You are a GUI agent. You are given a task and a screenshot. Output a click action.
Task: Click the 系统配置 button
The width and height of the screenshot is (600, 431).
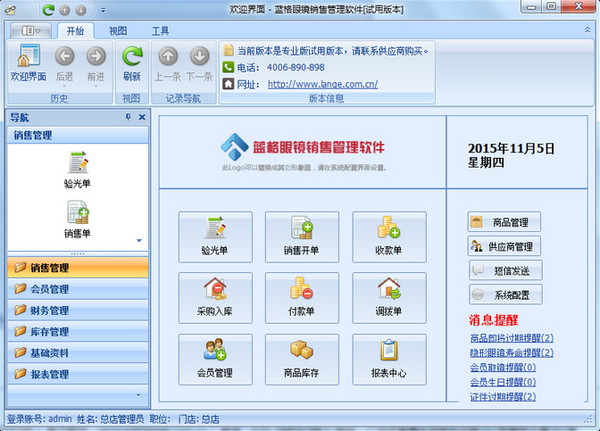point(505,294)
